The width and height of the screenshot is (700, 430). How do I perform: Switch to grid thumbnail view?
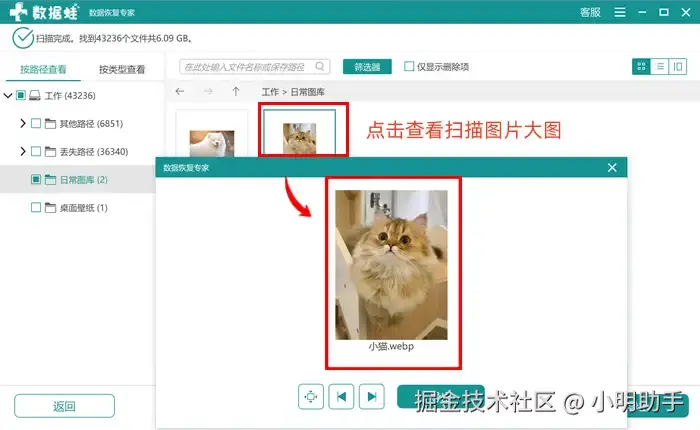click(641, 67)
